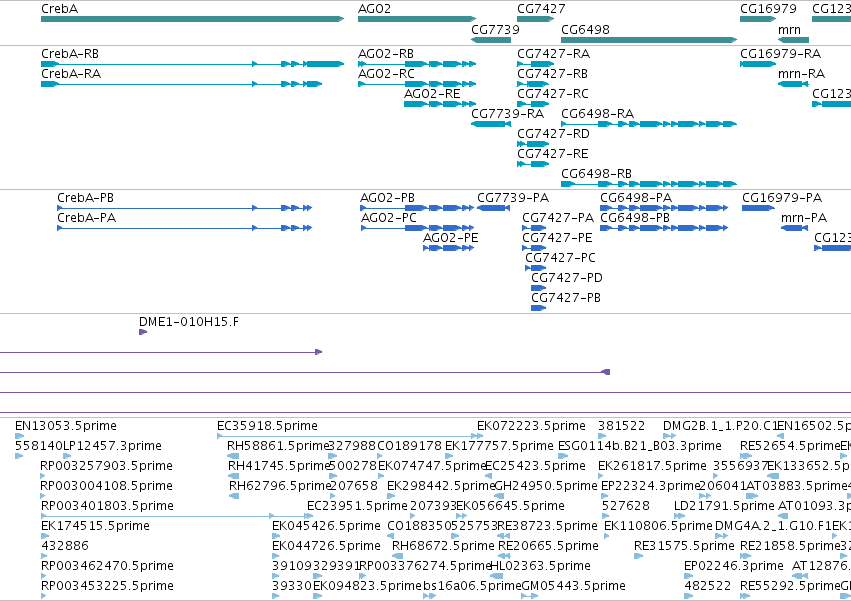Image resolution: width=851 pixels, height=601 pixels.
Task: Select the RE31575.5prime EST label
Action: [684, 546]
